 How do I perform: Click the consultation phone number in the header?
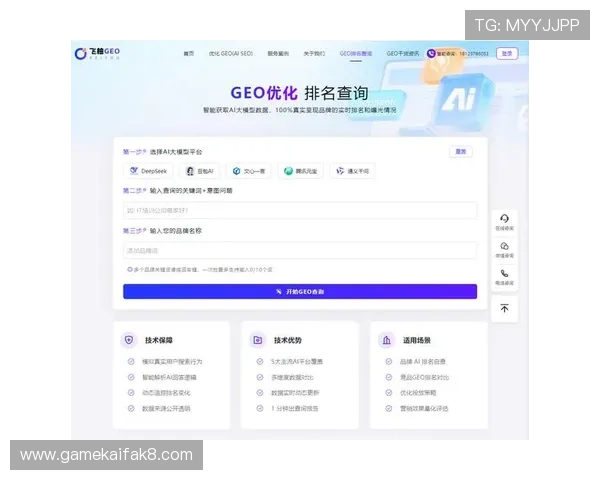(x=474, y=54)
